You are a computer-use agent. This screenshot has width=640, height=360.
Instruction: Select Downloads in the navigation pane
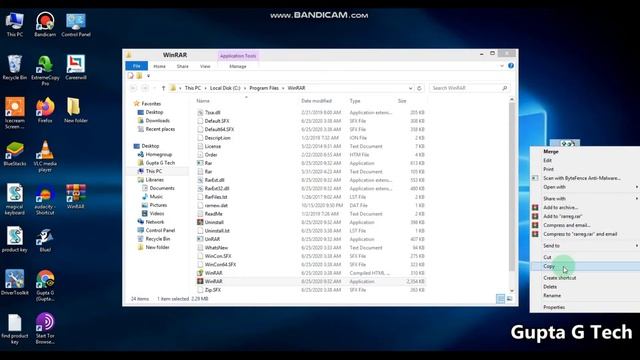click(x=158, y=120)
